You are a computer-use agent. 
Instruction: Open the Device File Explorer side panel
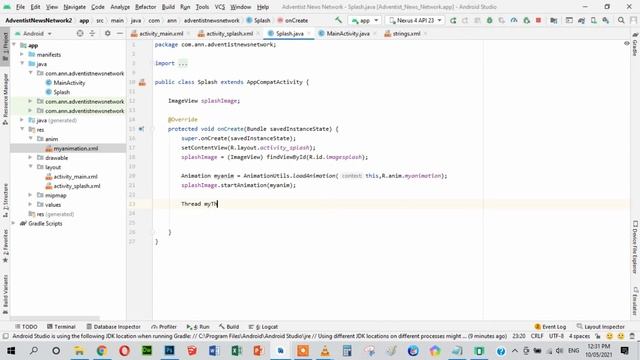pos(635,248)
